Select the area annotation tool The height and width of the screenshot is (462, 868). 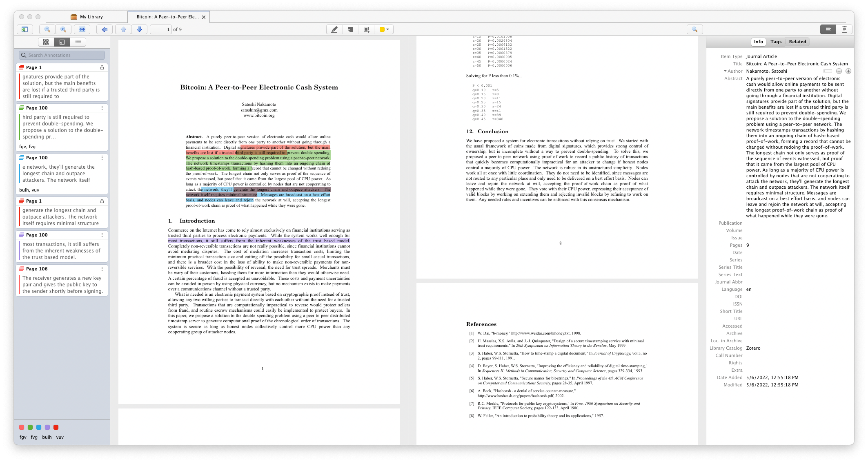[366, 29]
